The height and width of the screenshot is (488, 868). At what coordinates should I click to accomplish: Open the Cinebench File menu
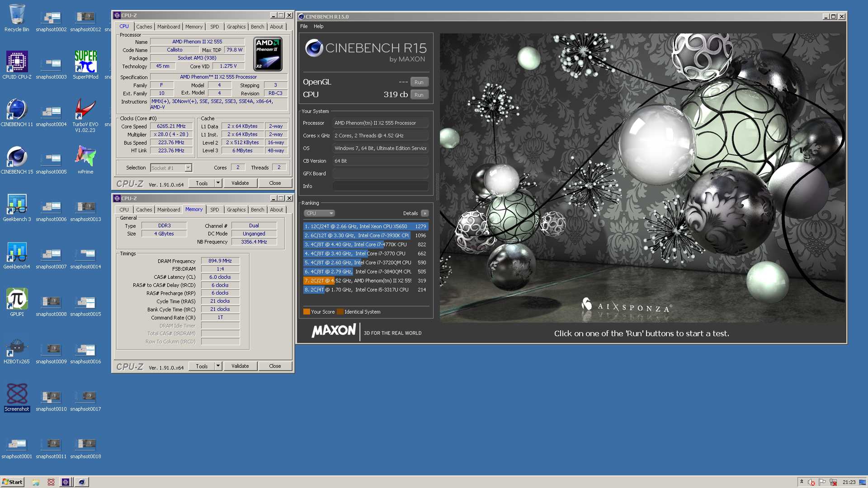(x=304, y=26)
